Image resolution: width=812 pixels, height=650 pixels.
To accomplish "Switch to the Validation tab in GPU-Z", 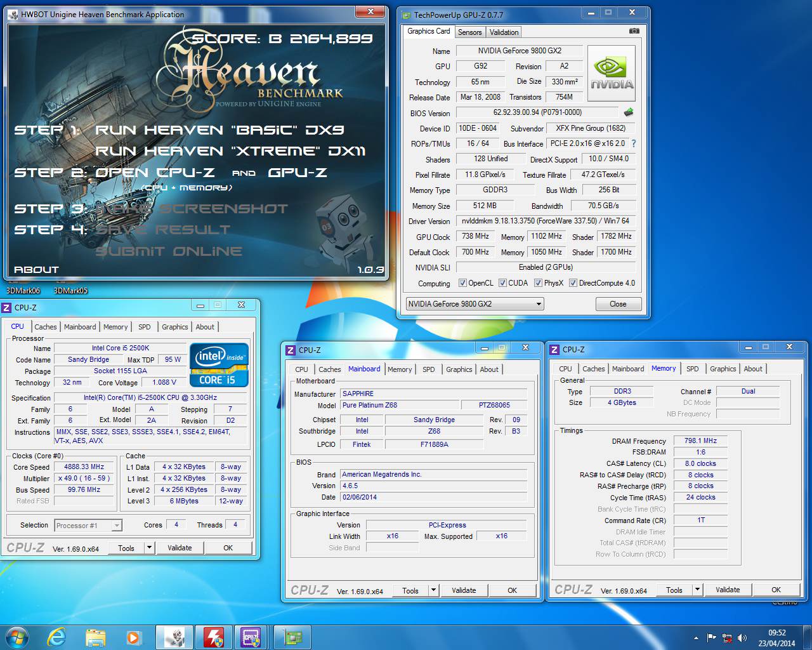I will pos(504,32).
